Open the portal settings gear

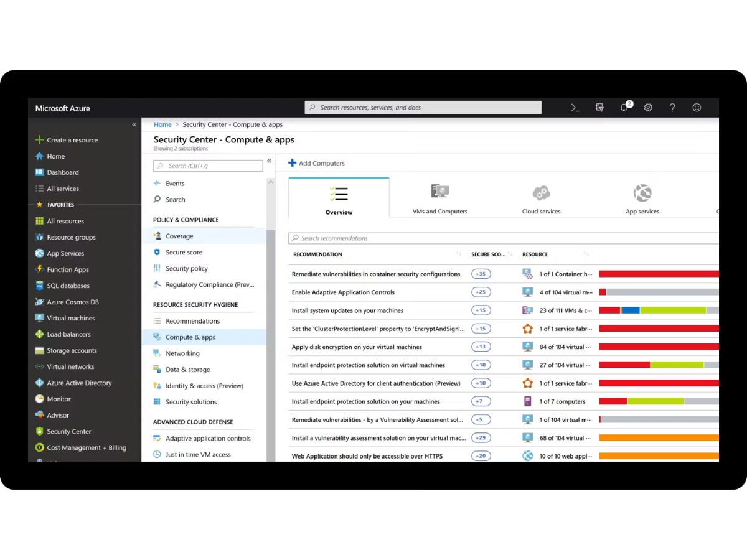[x=648, y=108]
